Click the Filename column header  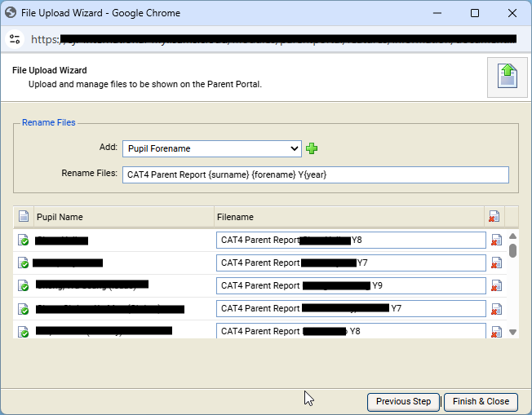tap(348, 217)
